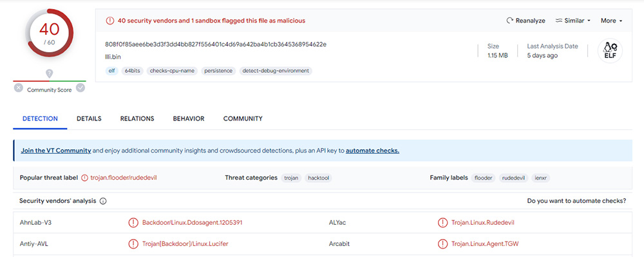
Task: Click the alert icon next to Backdoor/Linux.Ddosagent.1205391
Action: 133,222
